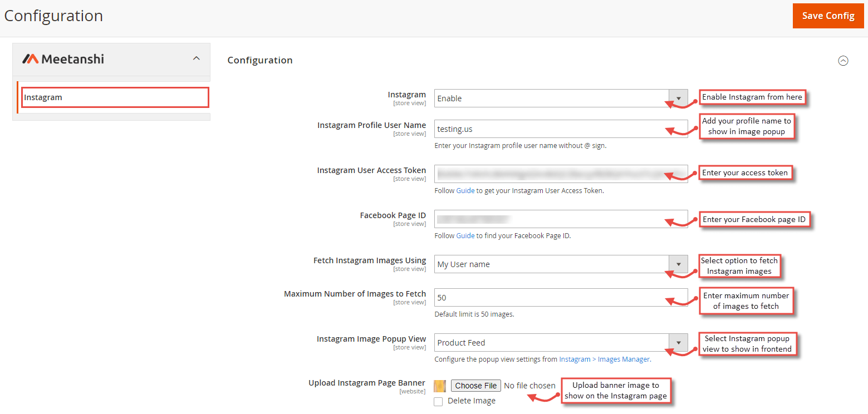Click the 'Instagram Image Popup View' label
This screenshot has width=868, height=414.
[371, 339]
